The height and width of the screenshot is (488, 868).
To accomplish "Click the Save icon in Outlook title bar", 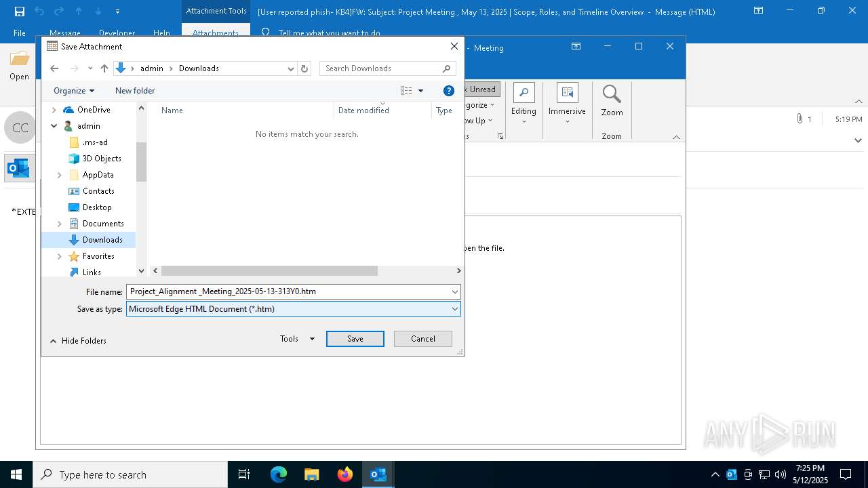I will pyautogui.click(x=20, y=12).
